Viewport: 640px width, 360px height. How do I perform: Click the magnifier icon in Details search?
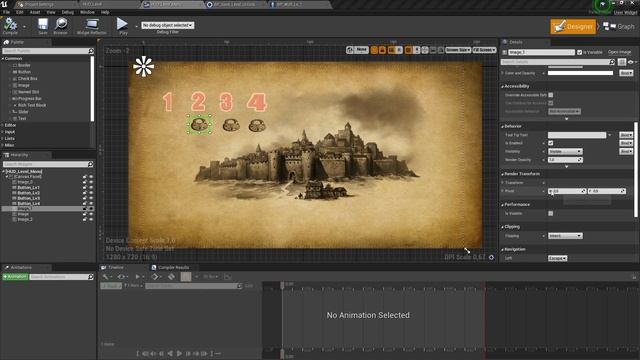tap(612, 62)
